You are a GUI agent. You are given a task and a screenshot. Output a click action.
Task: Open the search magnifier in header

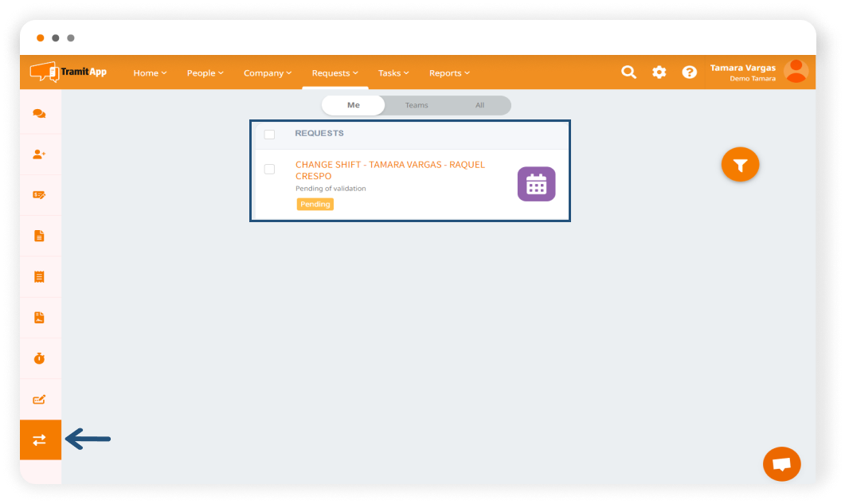[628, 72]
